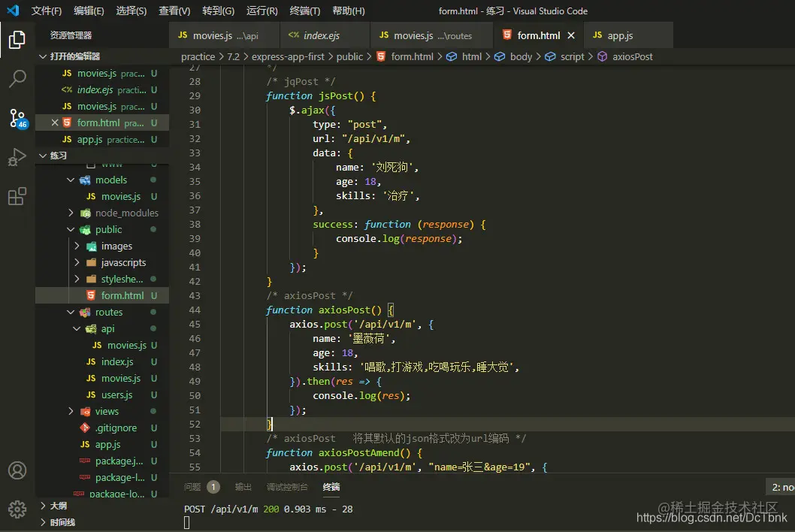Open the terminal selector dropdown

[x=780, y=488]
